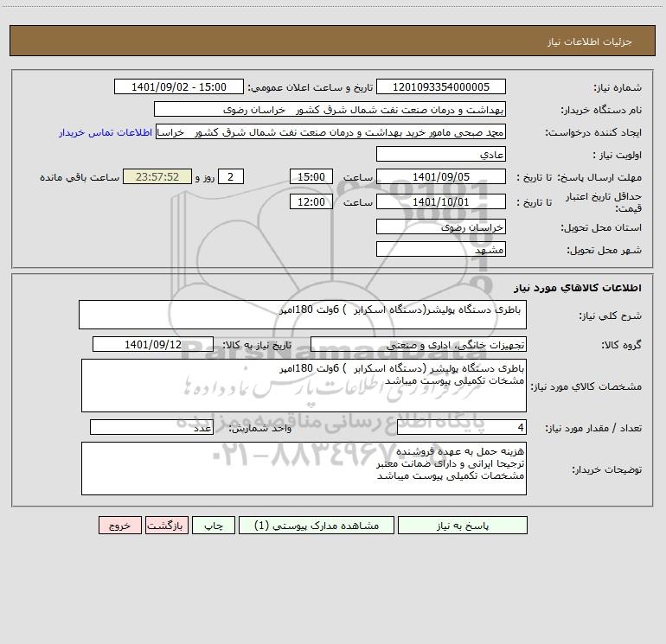Click the countdown timer 23:57:52
The image size is (666, 644).
pos(157,176)
